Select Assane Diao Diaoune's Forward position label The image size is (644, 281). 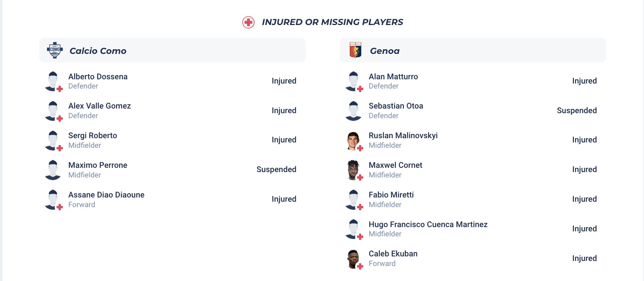coord(81,204)
